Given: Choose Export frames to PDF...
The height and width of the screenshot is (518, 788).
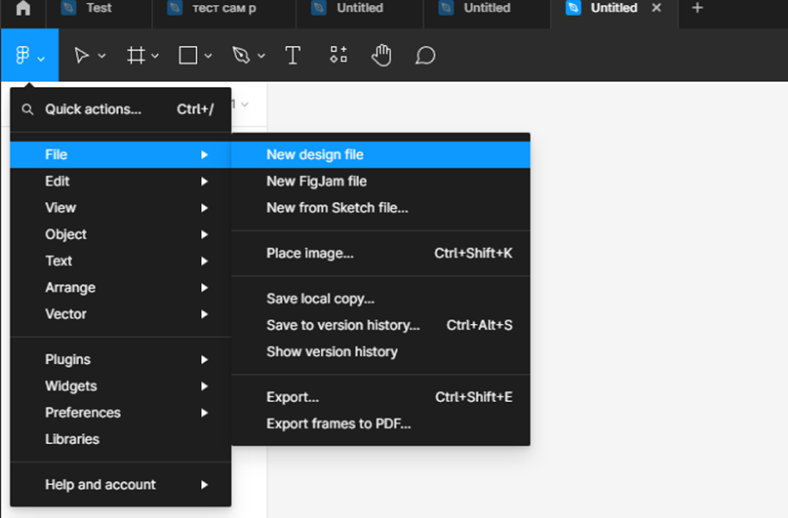Looking at the screenshot, I should [380, 424].
